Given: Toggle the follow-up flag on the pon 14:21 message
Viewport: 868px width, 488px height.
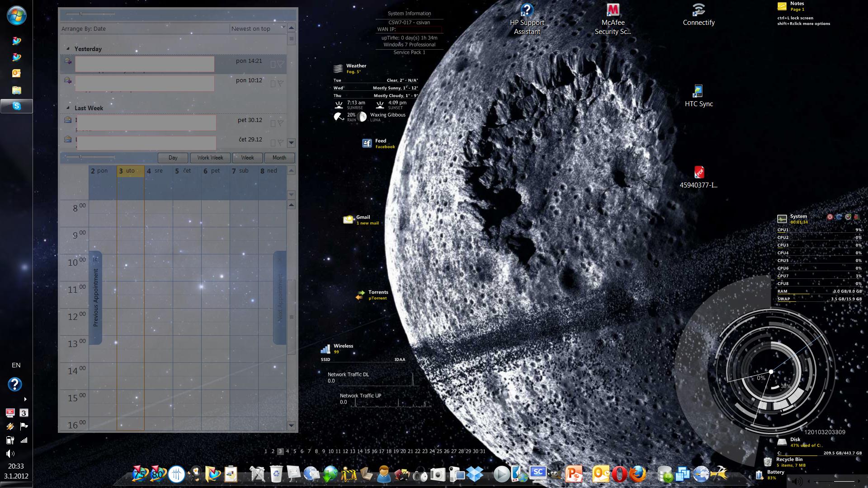Looking at the screenshot, I should pos(281,65).
